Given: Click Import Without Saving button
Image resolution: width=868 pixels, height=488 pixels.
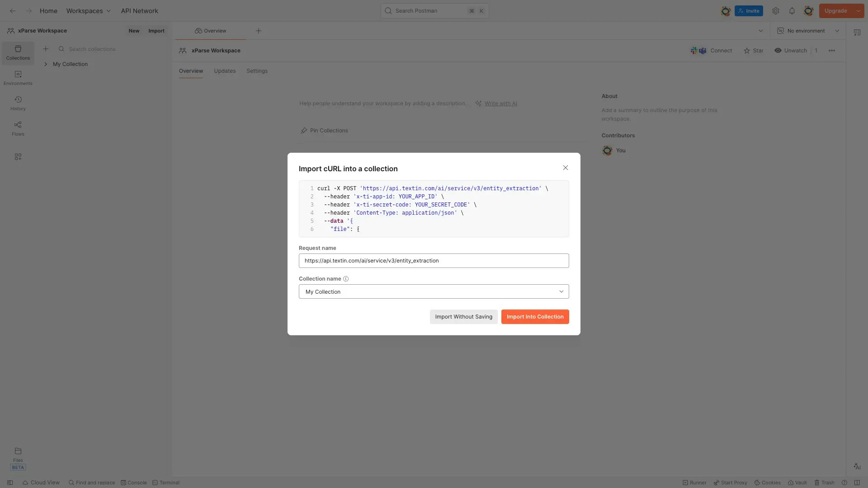Looking at the screenshot, I should tap(463, 317).
